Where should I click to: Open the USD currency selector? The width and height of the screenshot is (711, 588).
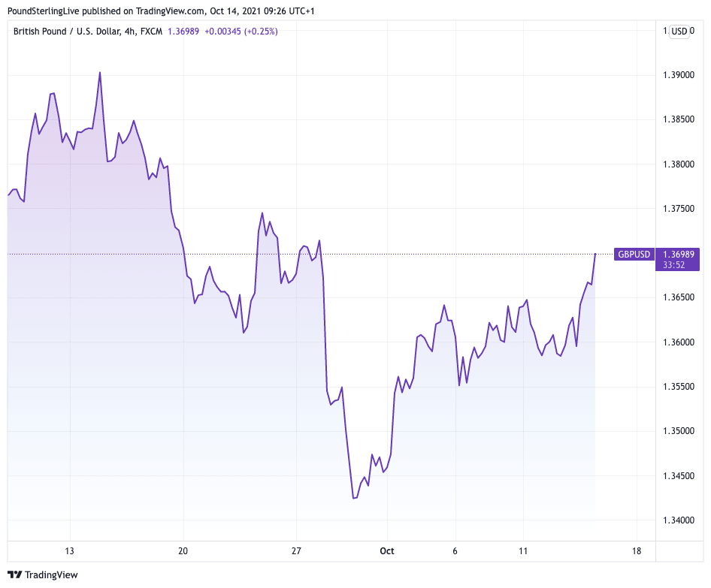[x=679, y=31]
